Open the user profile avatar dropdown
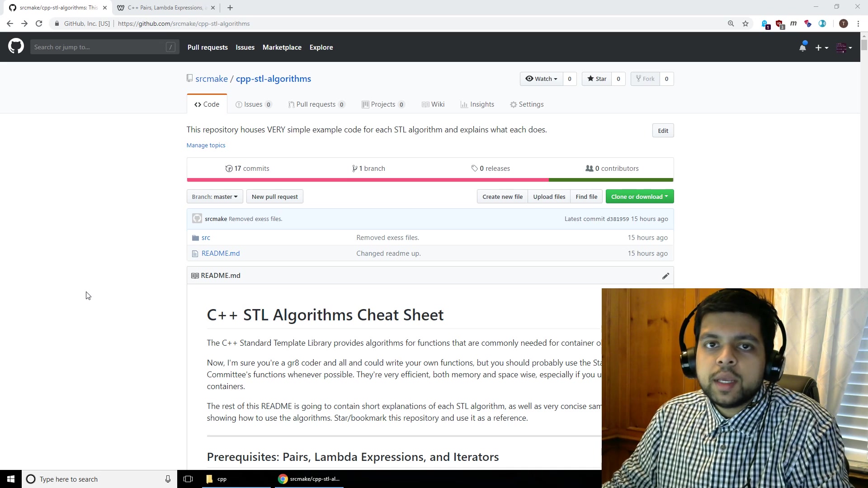Image resolution: width=868 pixels, height=488 pixels. (x=844, y=47)
